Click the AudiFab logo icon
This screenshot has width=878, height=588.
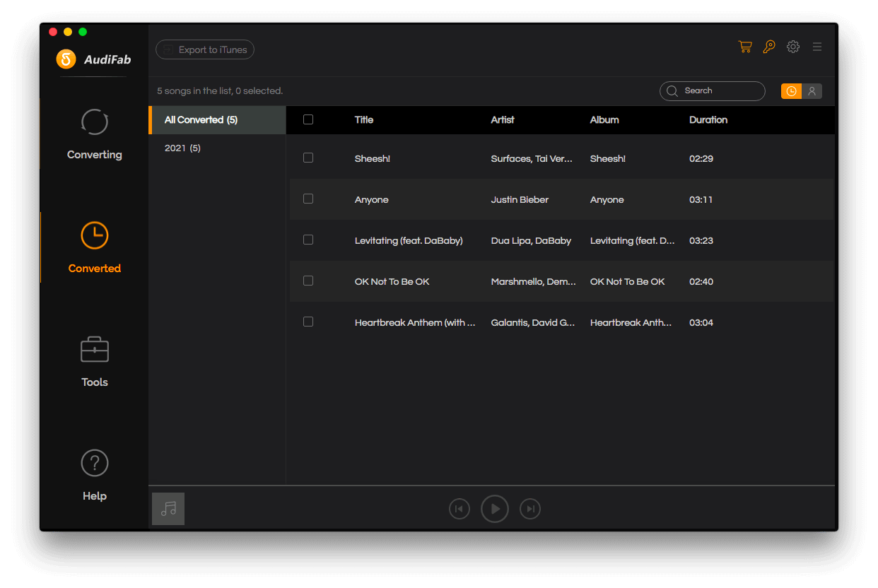coord(66,59)
